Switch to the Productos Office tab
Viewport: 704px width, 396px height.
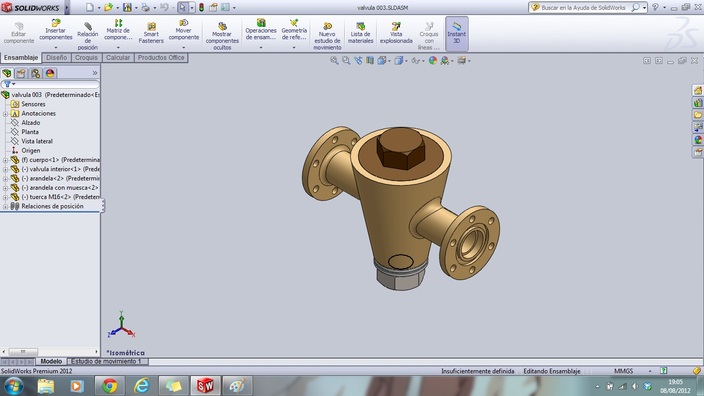coord(161,57)
